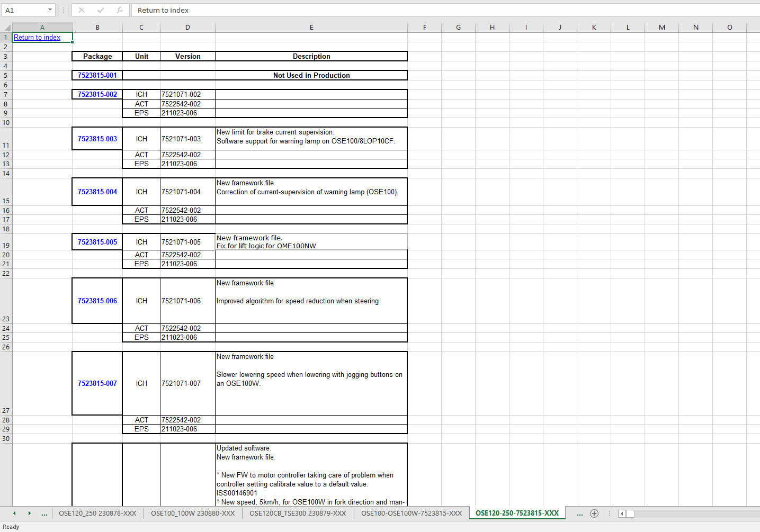
Task: Click the Enter checkmark icon in formula bar
Action: pyautogui.click(x=101, y=10)
